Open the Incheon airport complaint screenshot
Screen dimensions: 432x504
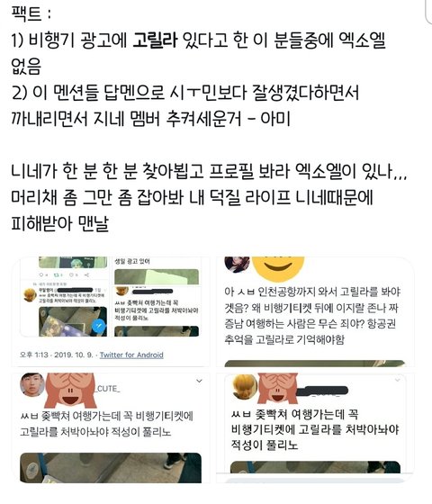315,311
